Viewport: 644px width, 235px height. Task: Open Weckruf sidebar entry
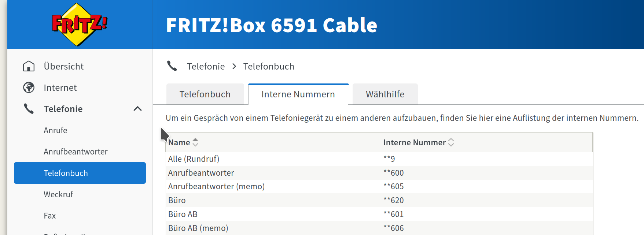58,194
